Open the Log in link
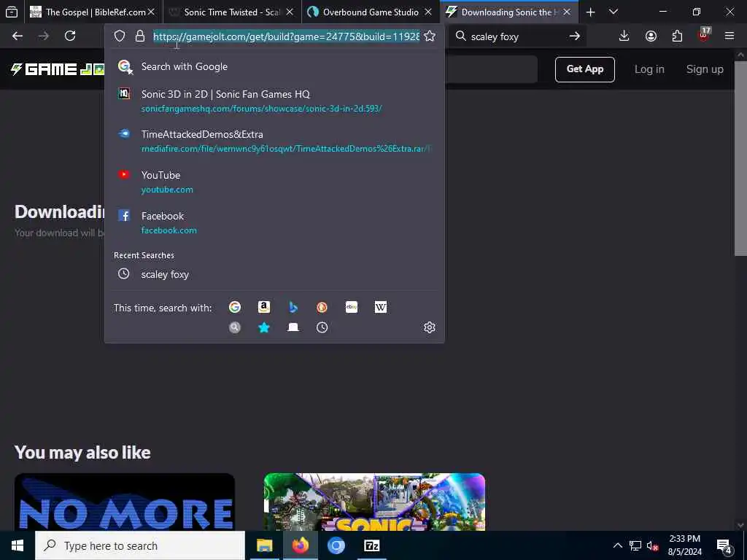This screenshot has width=747, height=560. tap(649, 69)
